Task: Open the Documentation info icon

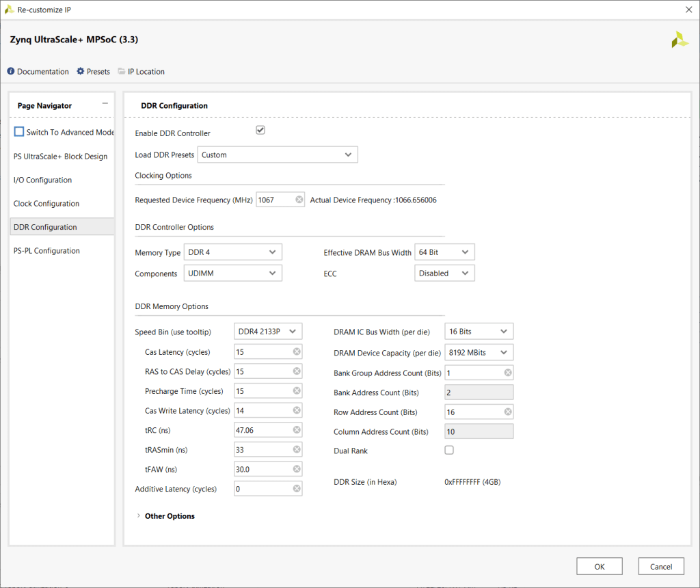Action: point(11,72)
